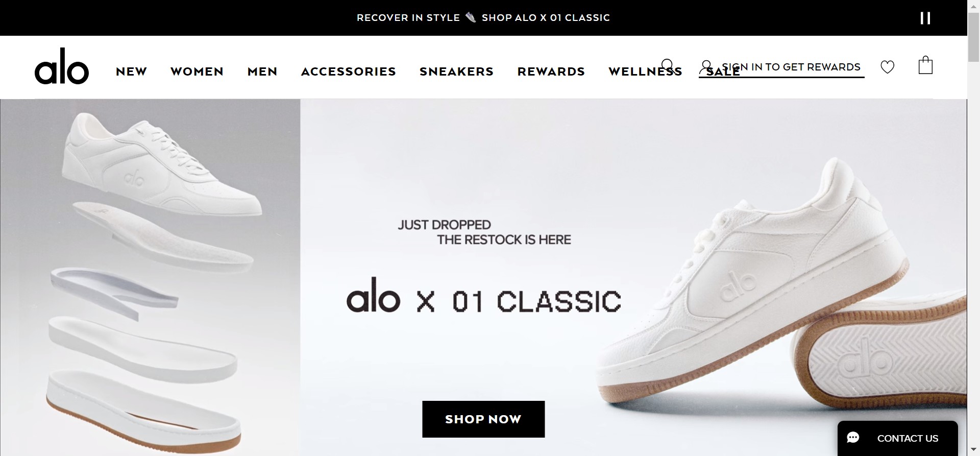Click the page vertical scrollbar thumb

(973, 36)
